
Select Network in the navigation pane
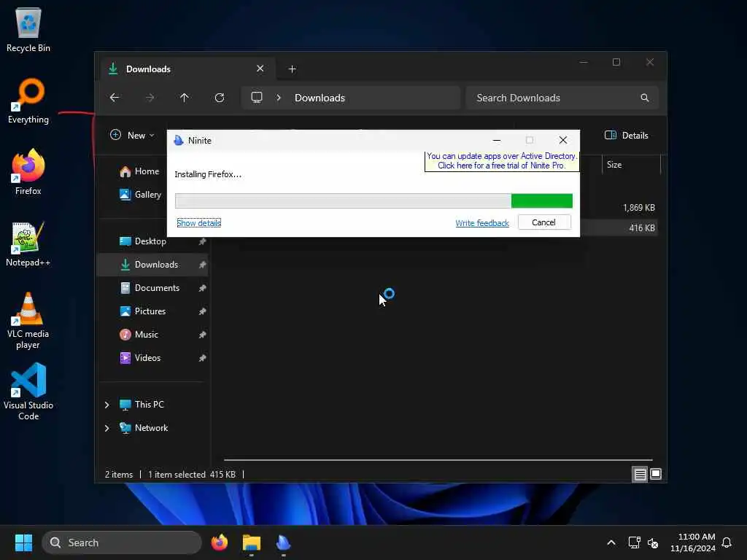tap(144, 428)
